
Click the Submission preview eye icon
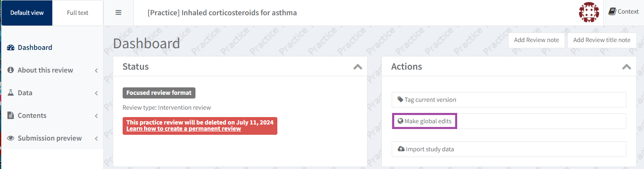11,138
